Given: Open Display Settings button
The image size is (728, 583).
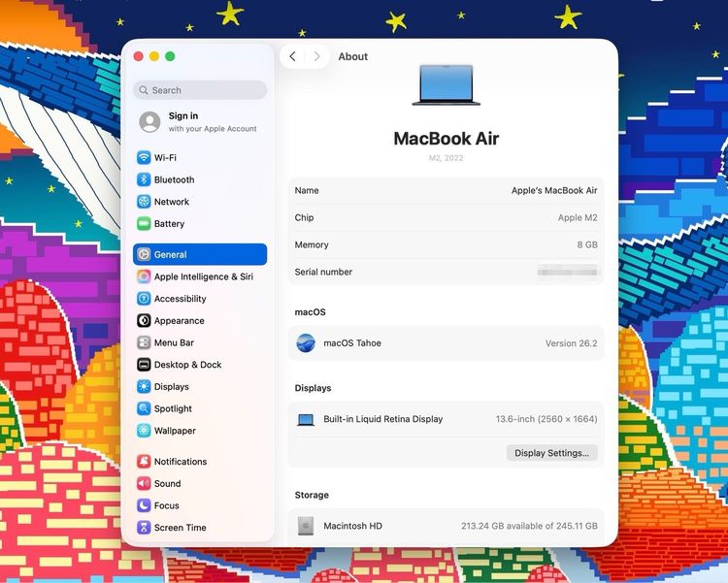Looking at the screenshot, I should [x=552, y=453].
